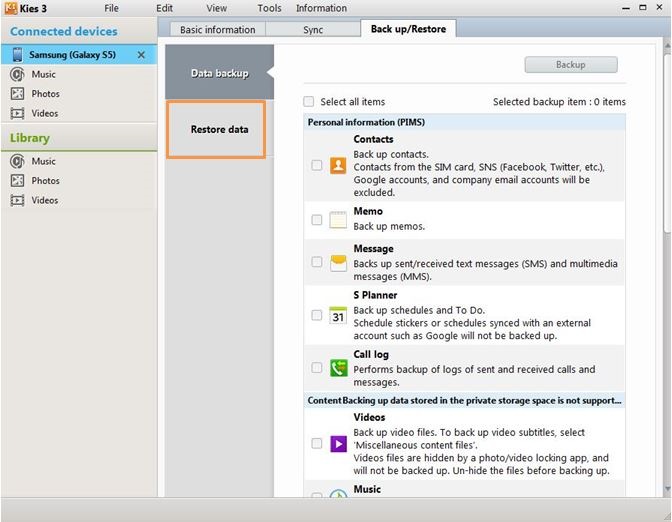Tick the Message backup checkbox
The height and width of the screenshot is (522, 672).
(317, 261)
